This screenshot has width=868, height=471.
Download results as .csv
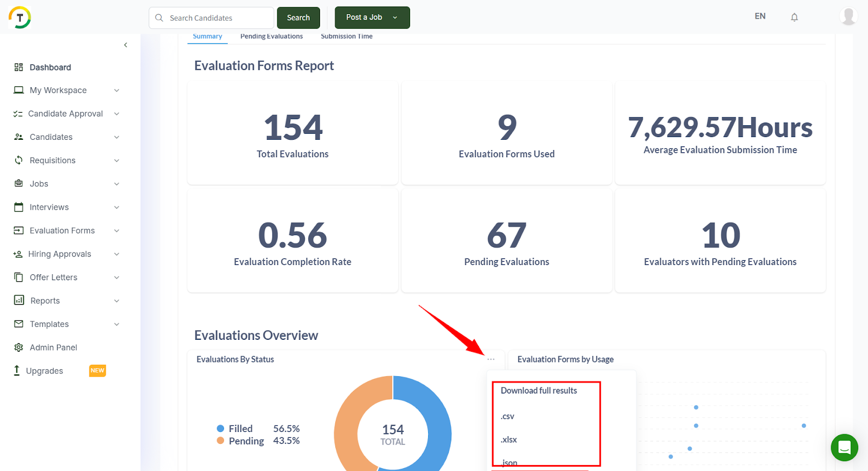tap(507, 416)
